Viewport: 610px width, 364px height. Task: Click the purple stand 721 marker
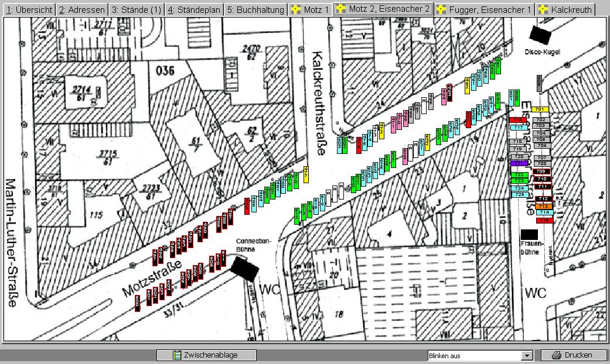click(519, 163)
